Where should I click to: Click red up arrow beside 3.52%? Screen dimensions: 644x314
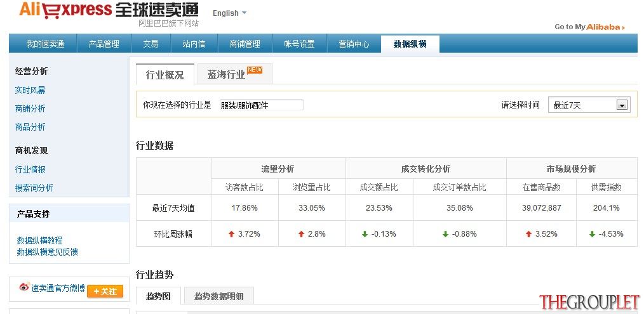coord(528,234)
